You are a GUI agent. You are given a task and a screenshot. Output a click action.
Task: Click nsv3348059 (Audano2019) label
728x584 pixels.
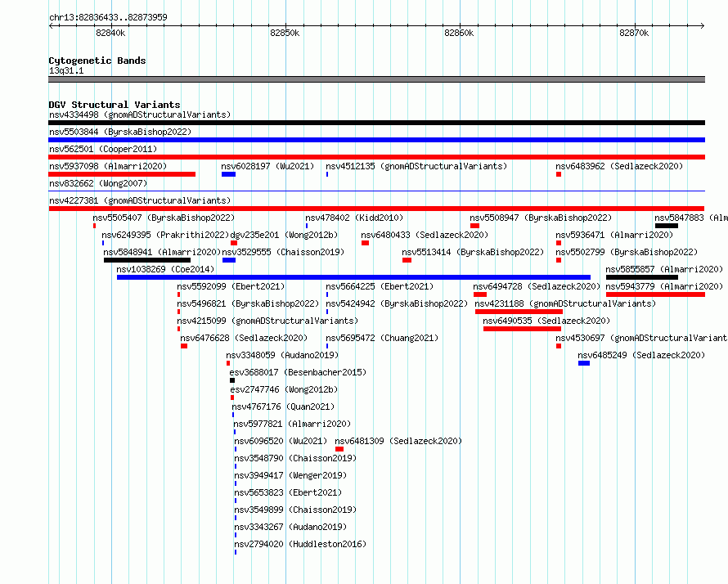282,355
